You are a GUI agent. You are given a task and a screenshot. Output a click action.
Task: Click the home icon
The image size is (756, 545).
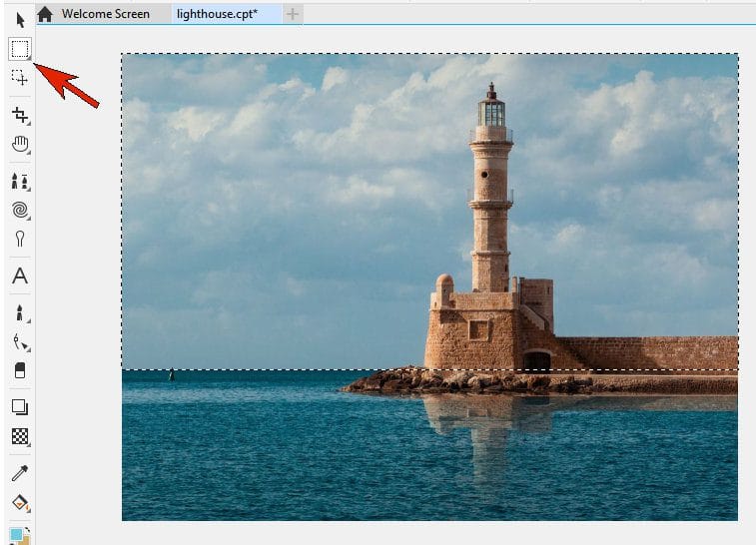tap(45, 14)
